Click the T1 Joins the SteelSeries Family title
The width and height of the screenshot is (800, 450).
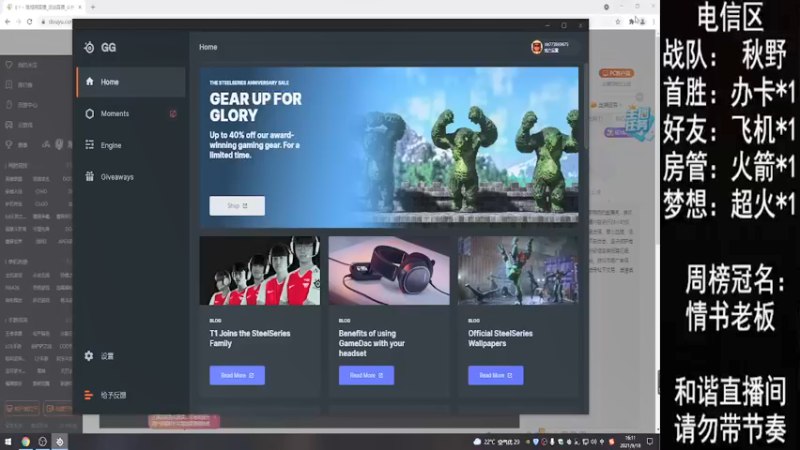[x=249, y=338]
